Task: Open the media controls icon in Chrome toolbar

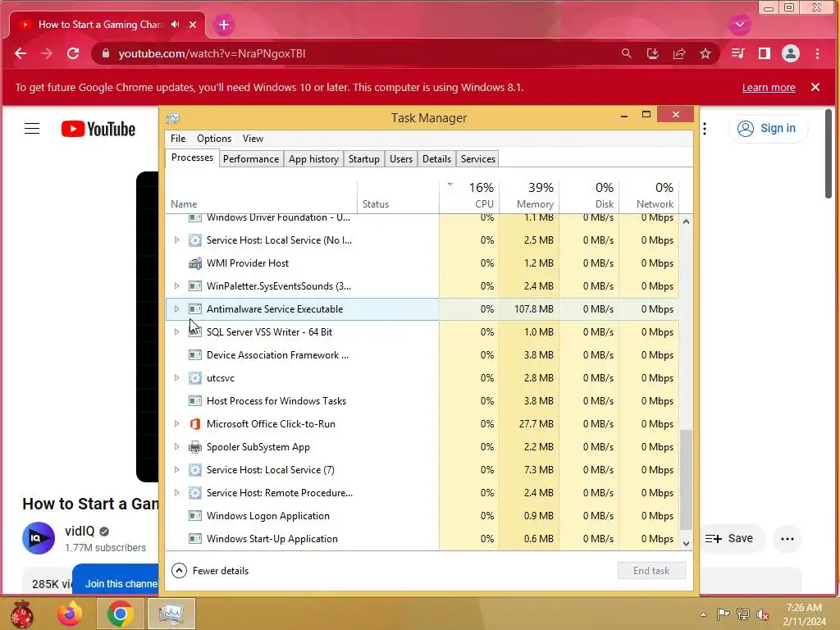Action: pos(737,53)
